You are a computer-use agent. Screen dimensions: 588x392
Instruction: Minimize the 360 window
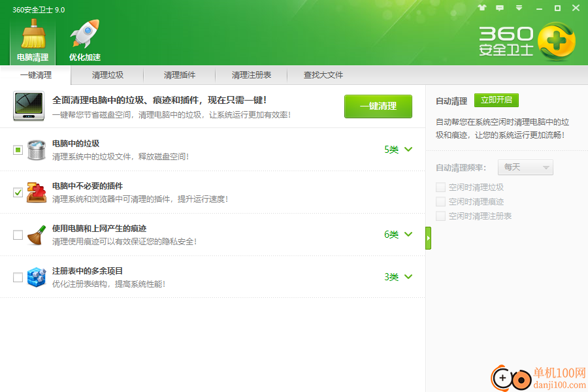coord(539,8)
